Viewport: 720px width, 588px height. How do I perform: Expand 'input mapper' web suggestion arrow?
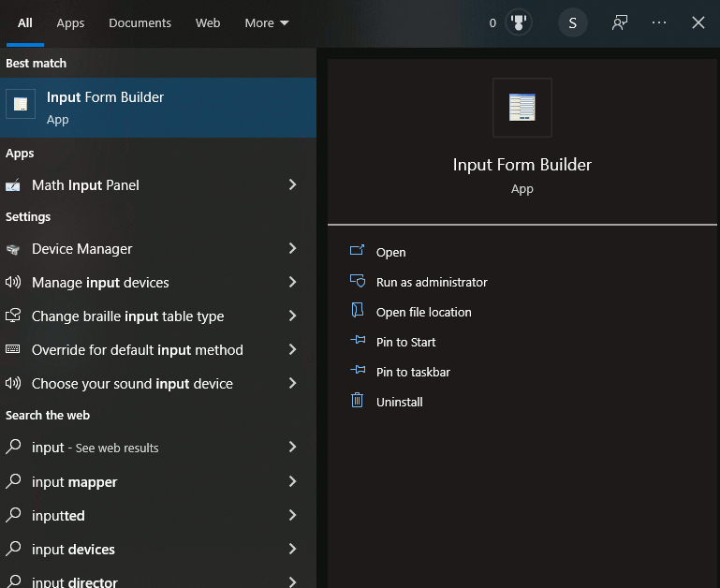coord(292,481)
